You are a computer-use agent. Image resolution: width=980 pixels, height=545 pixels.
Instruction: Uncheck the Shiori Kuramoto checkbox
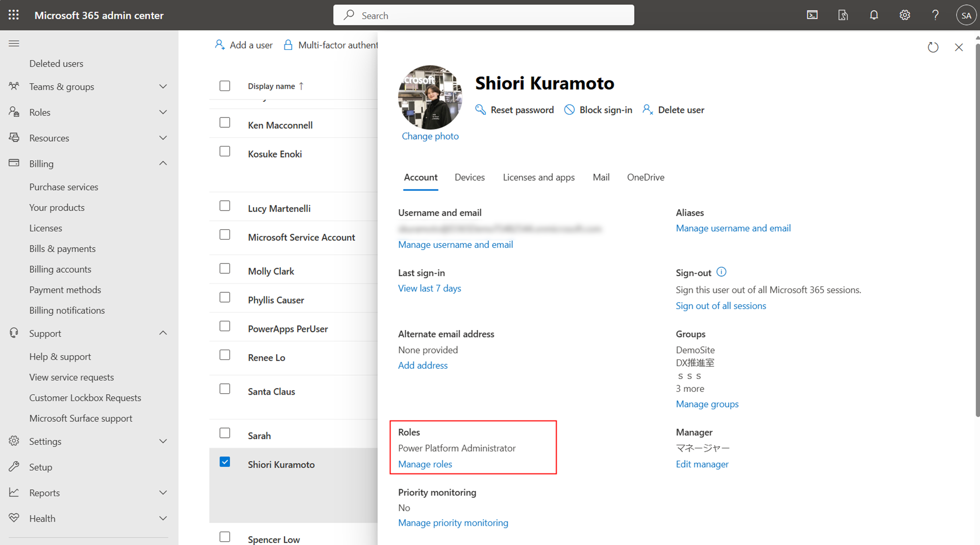point(225,462)
